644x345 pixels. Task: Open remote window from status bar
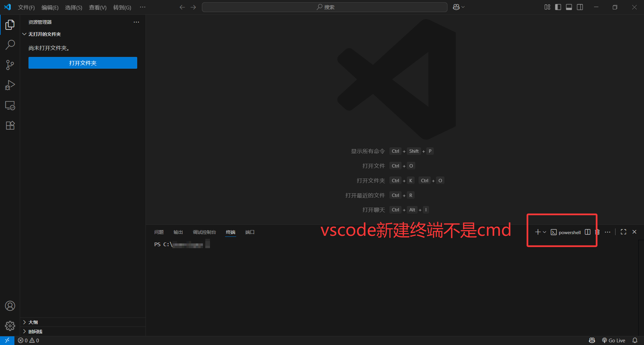[7, 340]
